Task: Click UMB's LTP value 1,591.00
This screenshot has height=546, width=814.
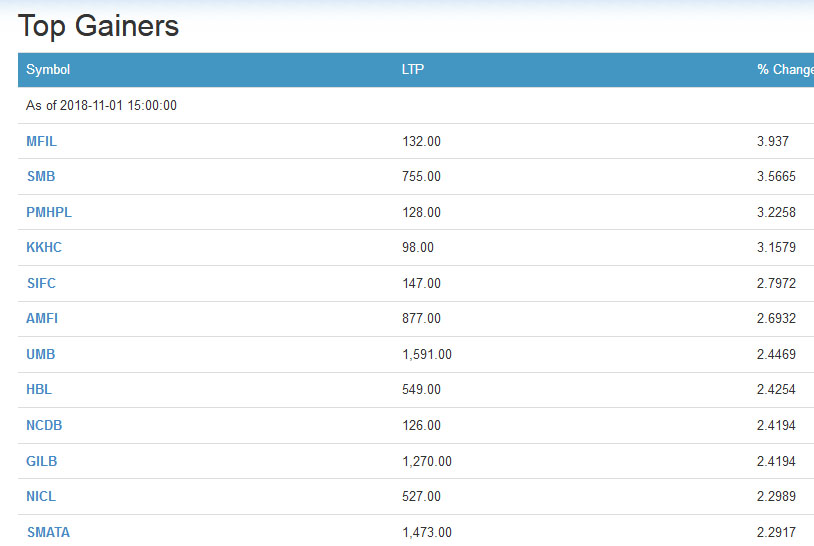Action: click(x=427, y=354)
